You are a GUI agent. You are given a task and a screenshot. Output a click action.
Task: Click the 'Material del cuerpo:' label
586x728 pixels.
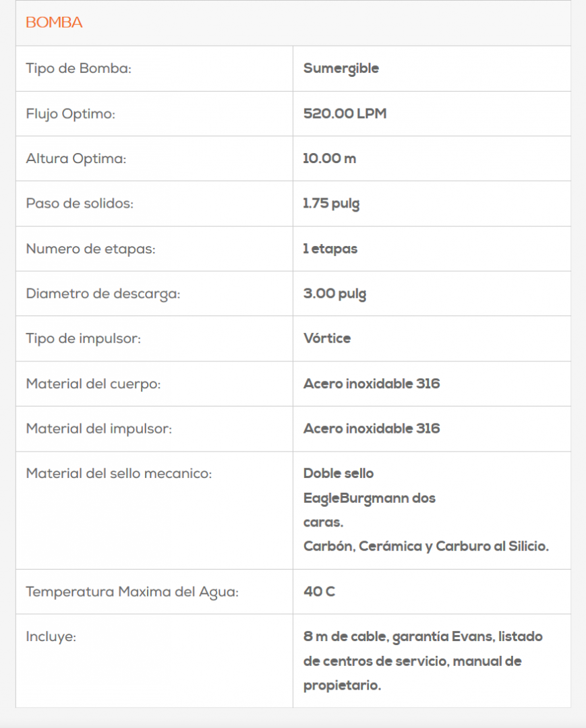93,384
